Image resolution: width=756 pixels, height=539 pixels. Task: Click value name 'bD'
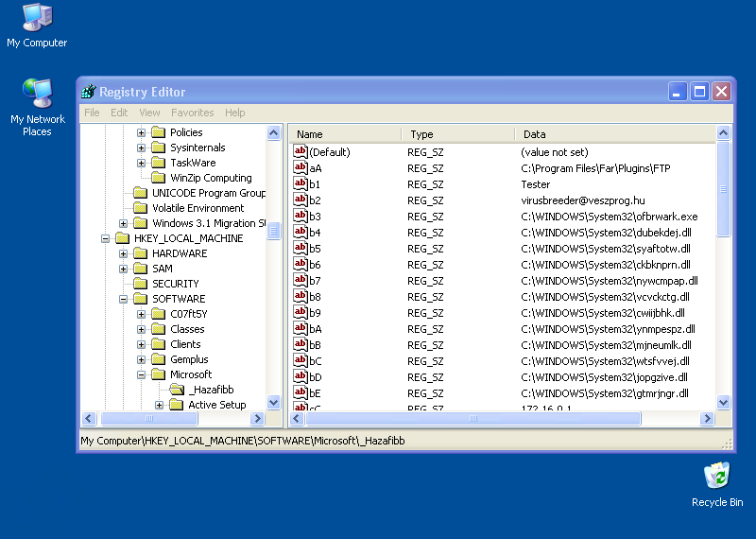click(316, 377)
